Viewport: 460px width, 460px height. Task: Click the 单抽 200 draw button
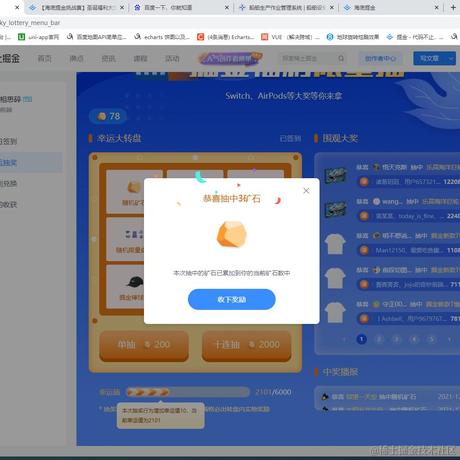click(x=144, y=345)
